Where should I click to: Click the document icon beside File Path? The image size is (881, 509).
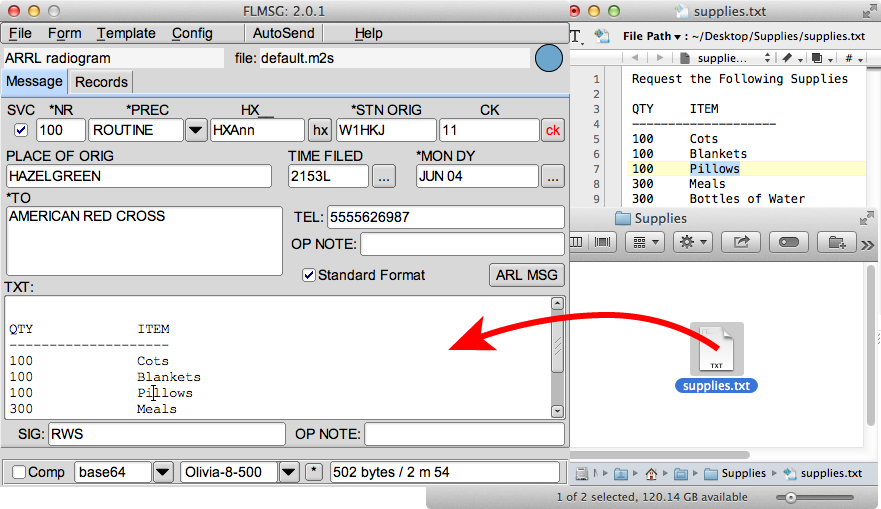click(602, 36)
